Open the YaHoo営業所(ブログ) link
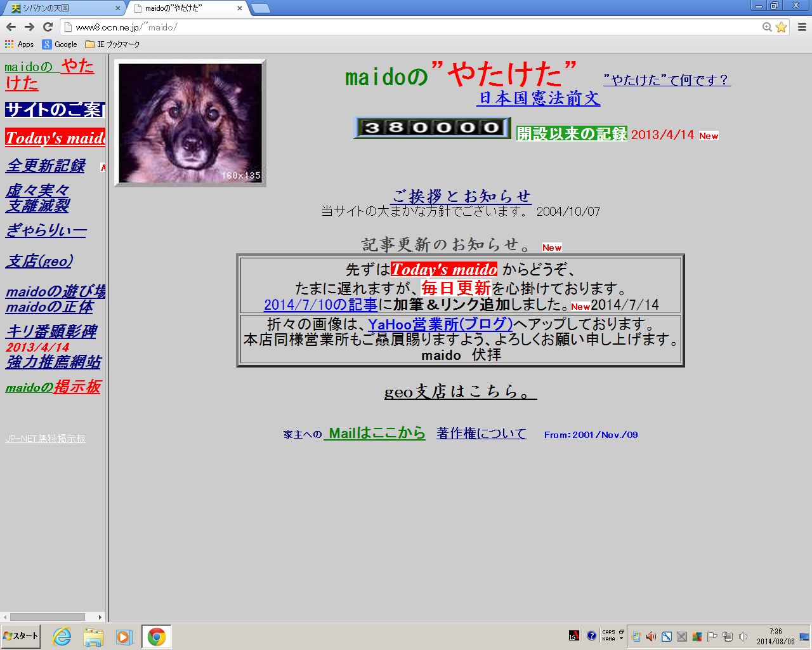The width and height of the screenshot is (812, 650). 440,324
